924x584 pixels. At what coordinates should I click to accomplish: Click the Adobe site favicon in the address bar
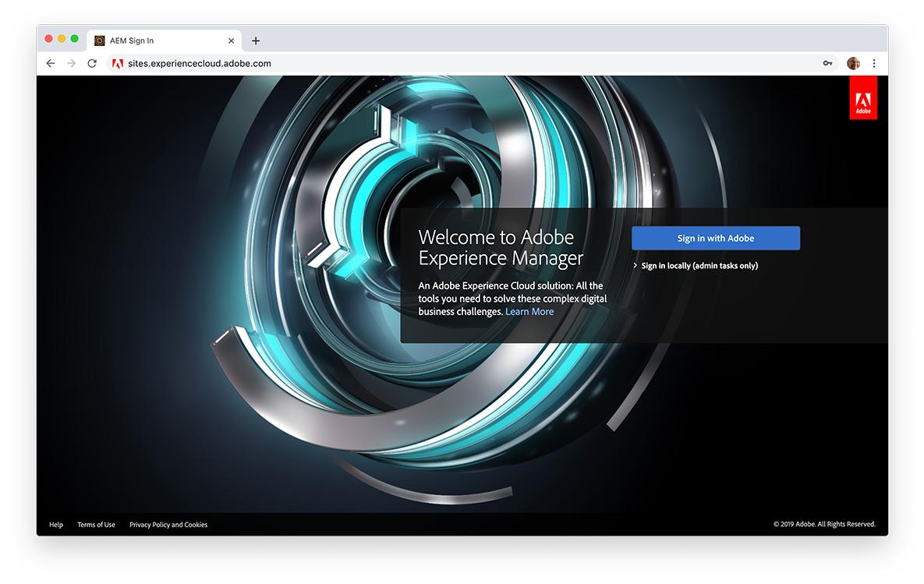pos(117,64)
